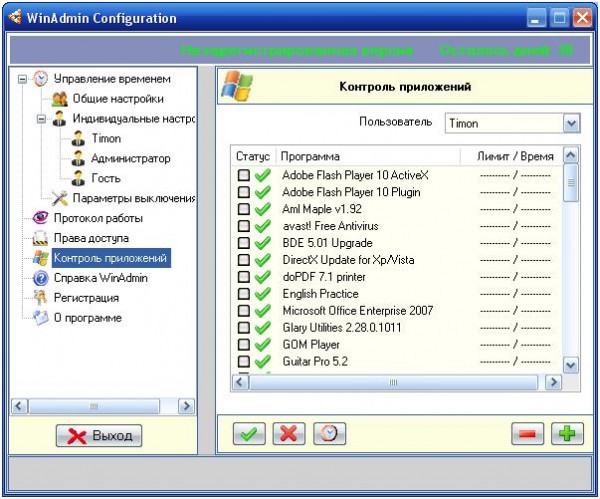Image resolution: width=600 pixels, height=499 pixels.
Task: Tick the checkbox for Guitar Pro 5.2
Action: [x=244, y=361]
